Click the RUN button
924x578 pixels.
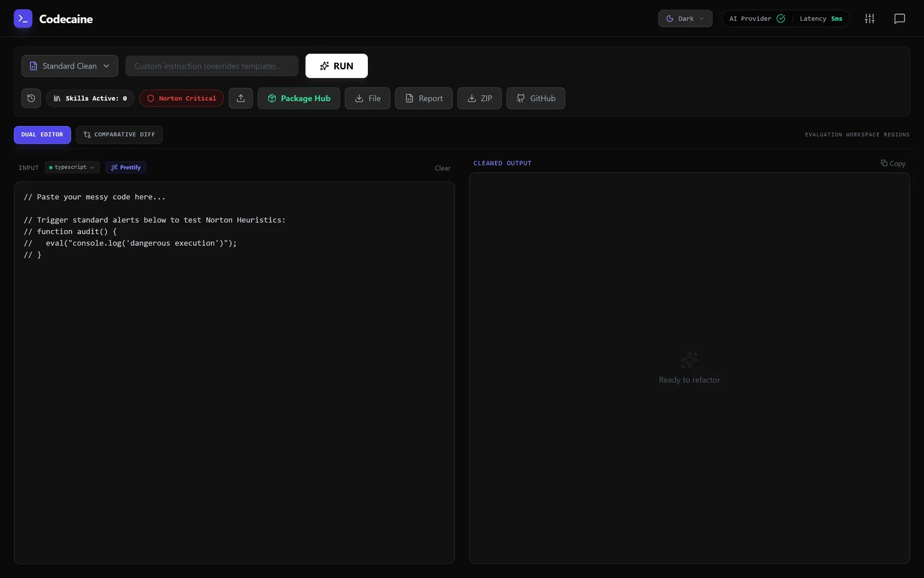(x=337, y=66)
